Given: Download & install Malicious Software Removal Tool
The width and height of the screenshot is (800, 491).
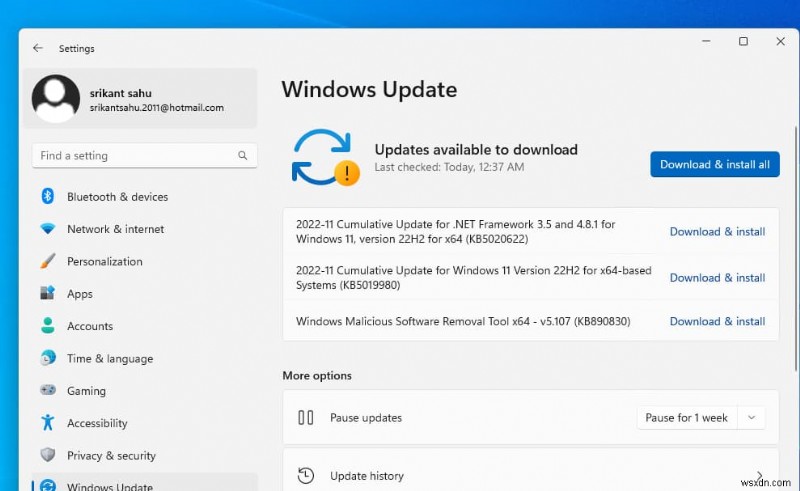Looking at the screenshot, I should pyautogui.click(x=717, y=322).
